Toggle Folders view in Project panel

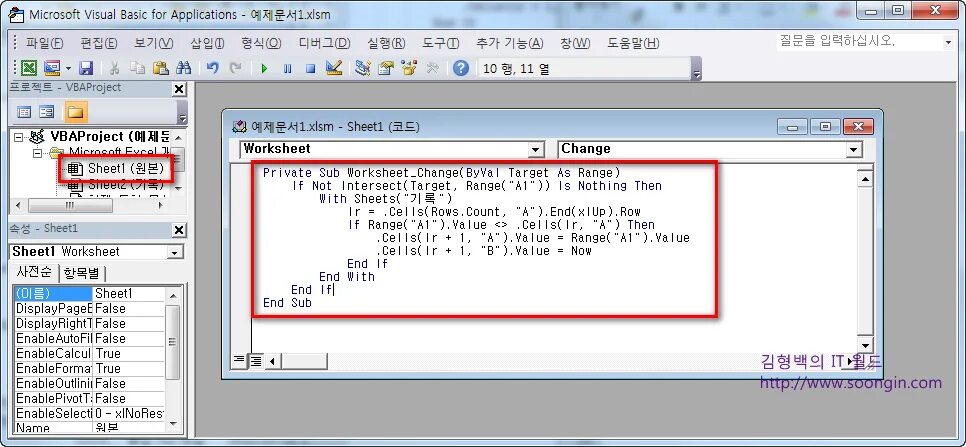click(75, 112)
